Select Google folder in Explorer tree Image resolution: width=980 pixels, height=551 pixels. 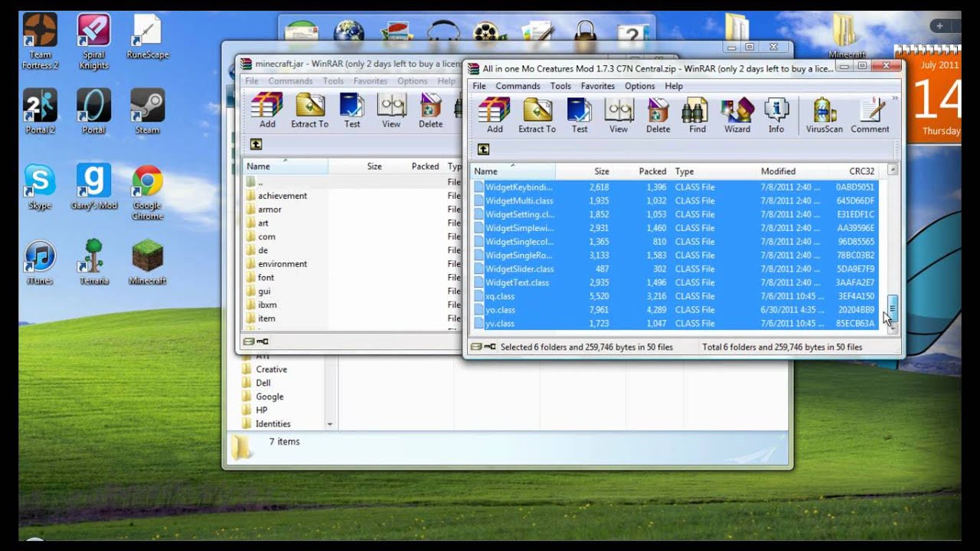(x=262, y=396)
